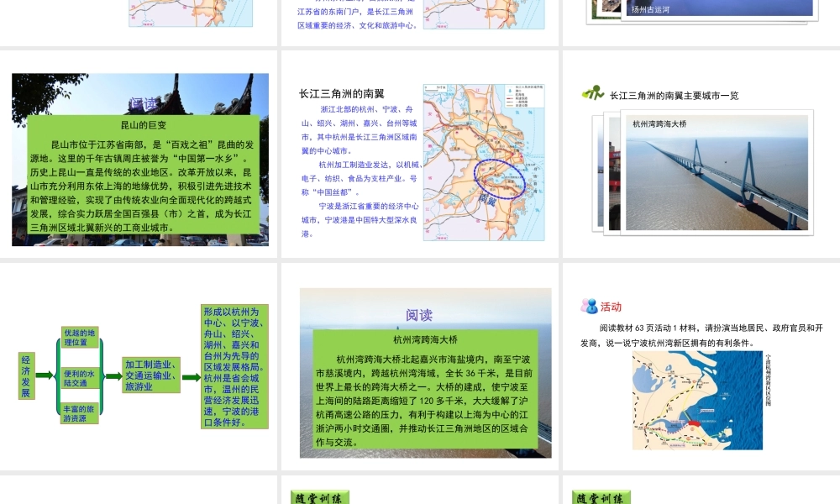Click the 随堂训练 label in the middle slide
Screen dimensions: 840x504
tap(319, 497)
